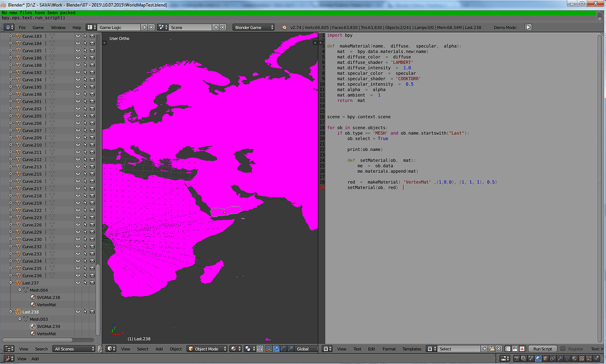Open text editor Templates menu
The width and height of the screenshot is (606, 364).
(412, 349)
